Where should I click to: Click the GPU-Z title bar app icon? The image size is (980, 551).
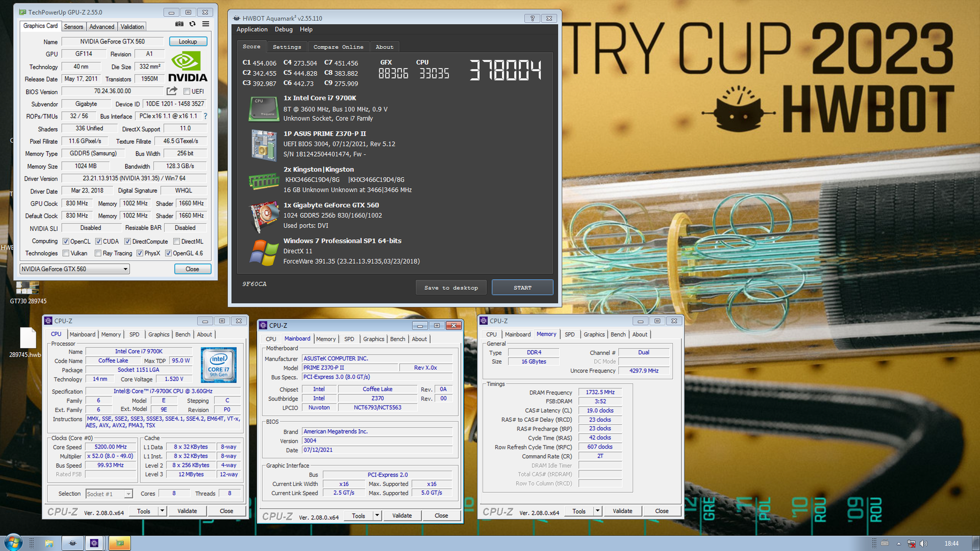[22, 12]
